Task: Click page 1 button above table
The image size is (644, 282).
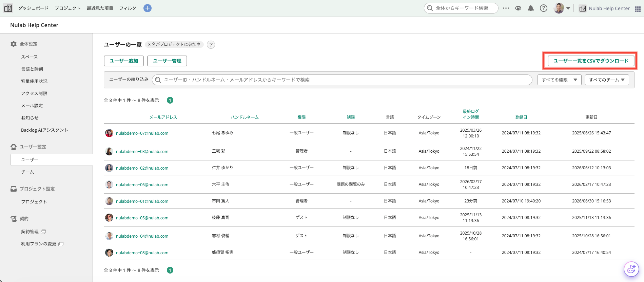Action: [170, 100]
